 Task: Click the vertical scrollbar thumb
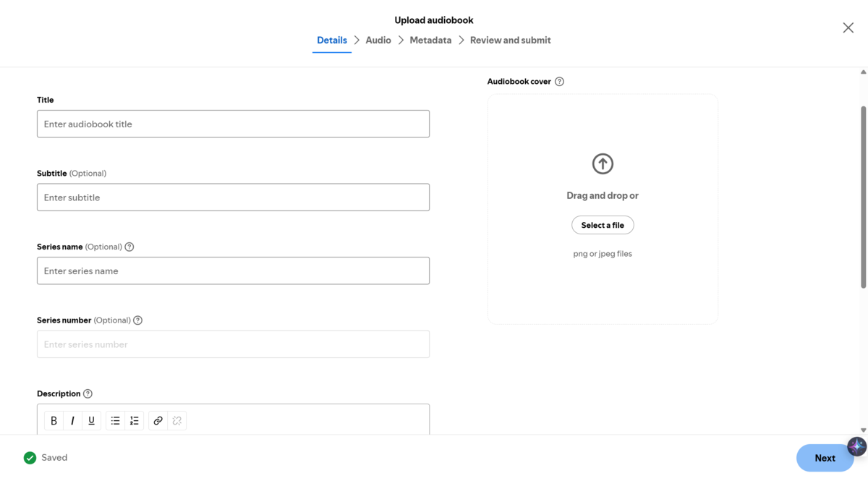coord(863,197)
